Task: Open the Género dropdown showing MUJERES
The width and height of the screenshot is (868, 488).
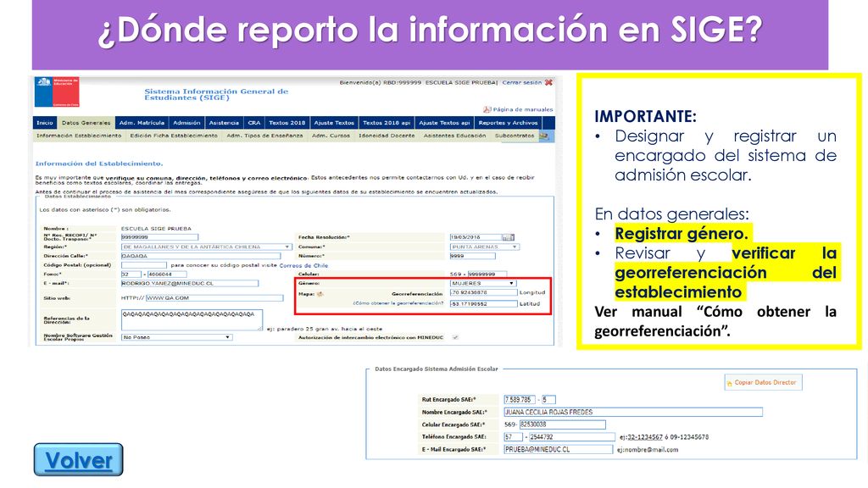Action: [x=482, y=283]
